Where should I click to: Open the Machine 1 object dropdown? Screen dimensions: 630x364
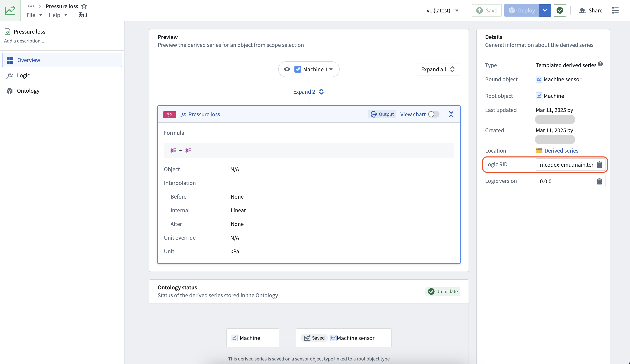(318, 69)
